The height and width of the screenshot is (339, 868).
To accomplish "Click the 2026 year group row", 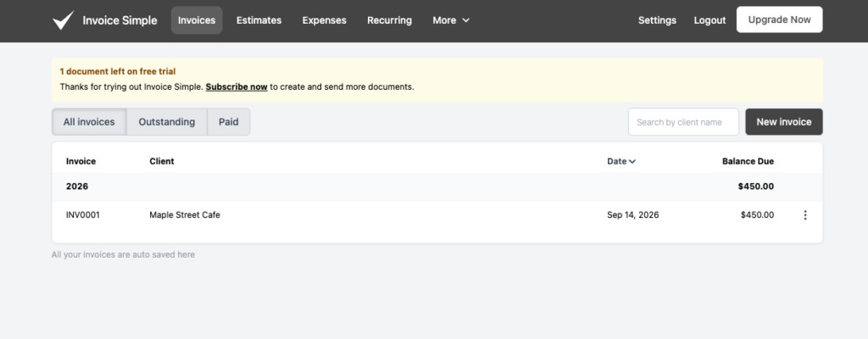I will (x=437, y=186).
